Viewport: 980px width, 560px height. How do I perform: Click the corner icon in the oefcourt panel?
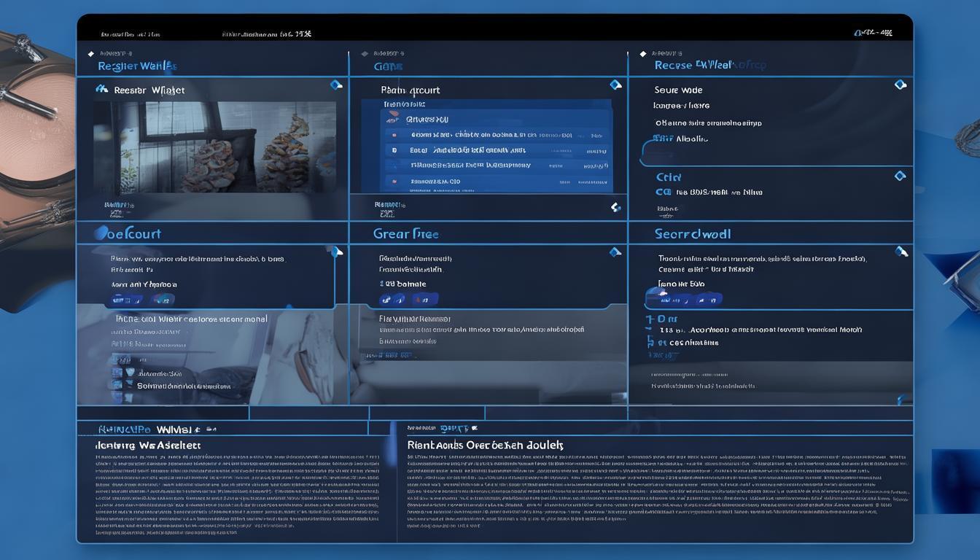pos(336,252)
